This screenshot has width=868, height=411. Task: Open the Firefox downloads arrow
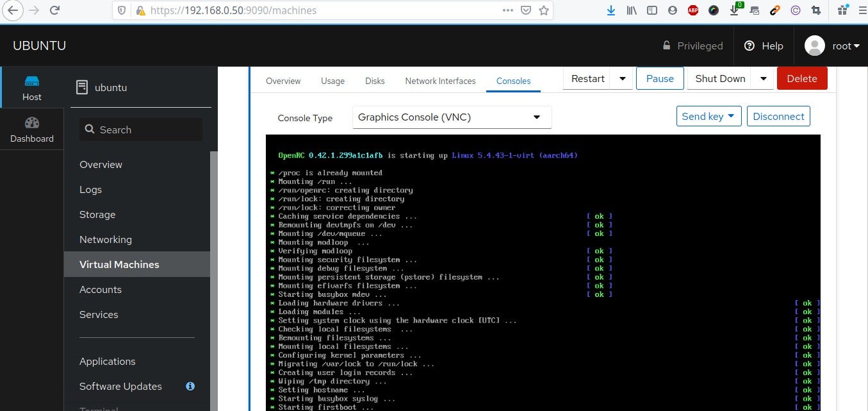[611, 10]
